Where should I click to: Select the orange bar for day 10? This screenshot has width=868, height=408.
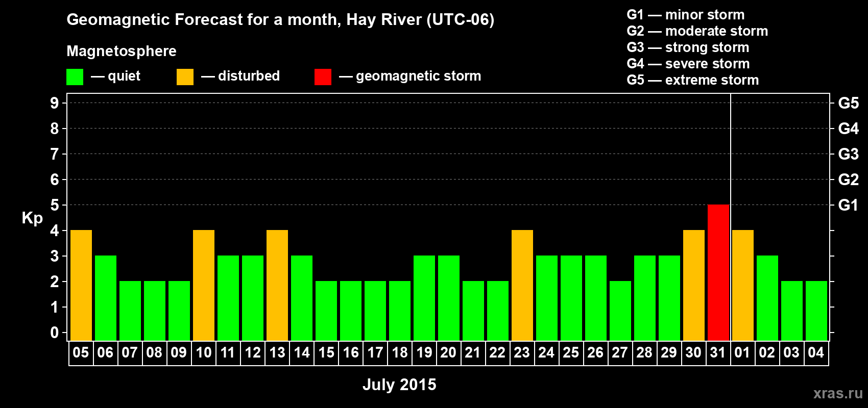click(x=204, y=286)
